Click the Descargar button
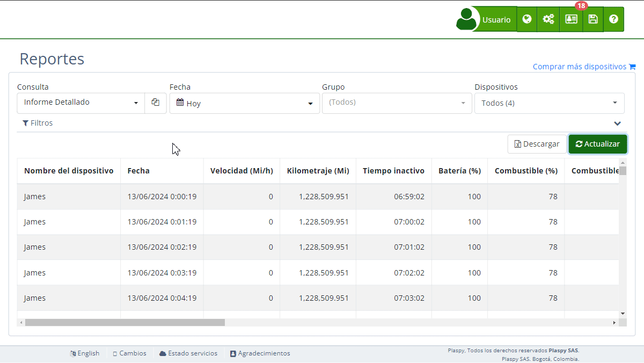Image resolution: width=644 pixels, height=363 pixels. tap(537, 144)
